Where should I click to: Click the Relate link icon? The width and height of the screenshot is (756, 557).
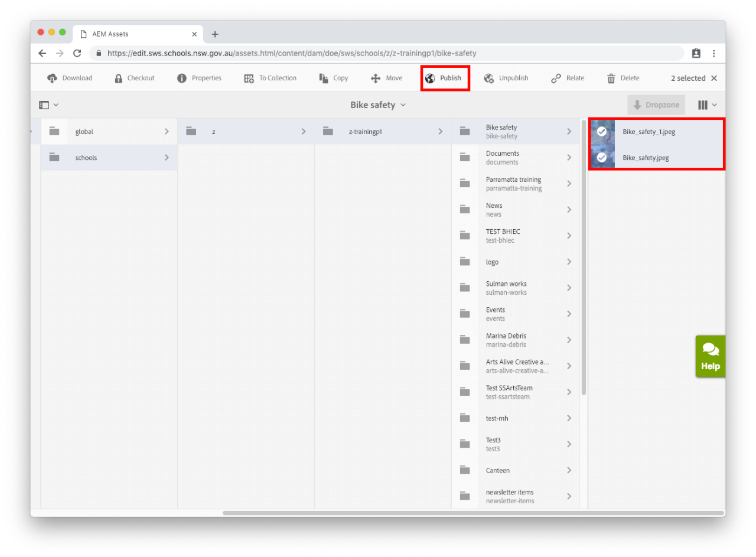[x=556, y=78]
